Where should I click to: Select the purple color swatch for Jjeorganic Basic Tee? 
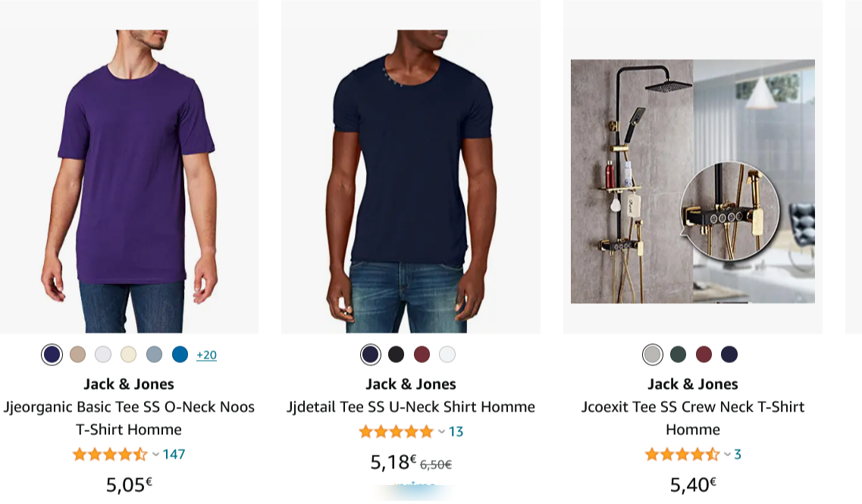(x=52, y=354)
